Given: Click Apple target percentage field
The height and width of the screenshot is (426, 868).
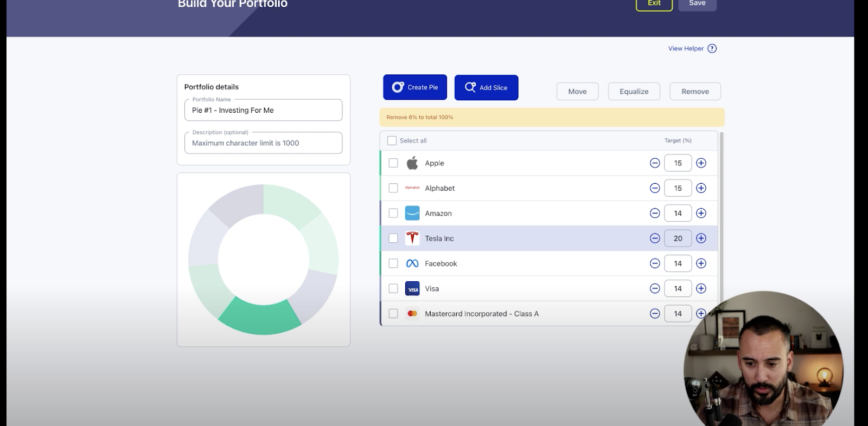Looking at the screenshot, I should (x=678, y=163).
